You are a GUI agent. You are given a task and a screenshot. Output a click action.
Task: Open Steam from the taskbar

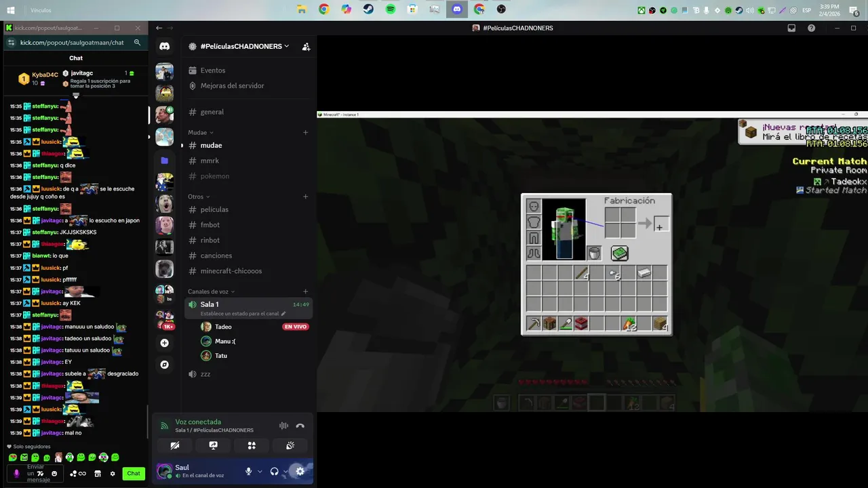point(368,9)
